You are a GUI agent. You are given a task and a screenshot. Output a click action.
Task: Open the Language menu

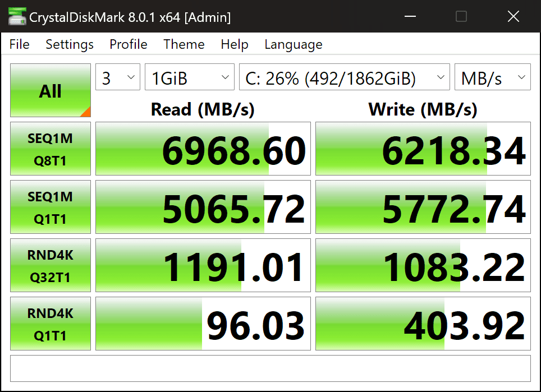(294, 44)
